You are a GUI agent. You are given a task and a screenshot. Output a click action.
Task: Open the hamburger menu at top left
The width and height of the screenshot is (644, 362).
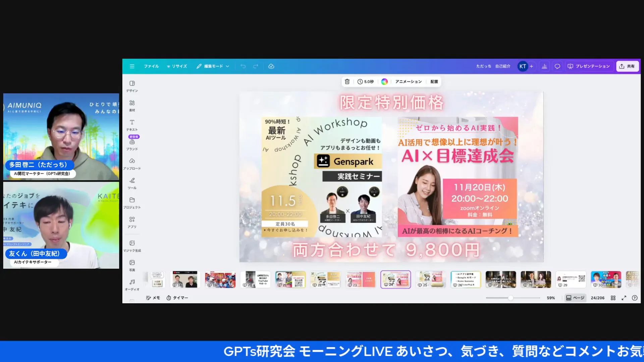(x=132, y=66)
